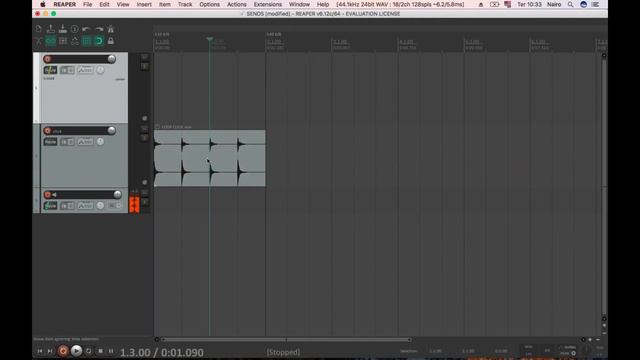This screenshot has height=360, width=640.
Task: Click the Open Project toolbar icon
Action: pyautogui.click(x=51, y=29)
